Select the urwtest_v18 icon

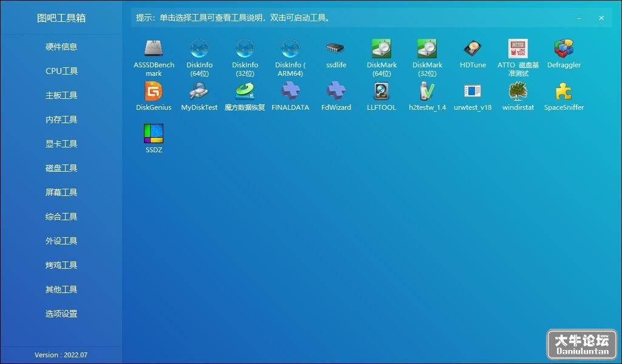pos(473,91)
